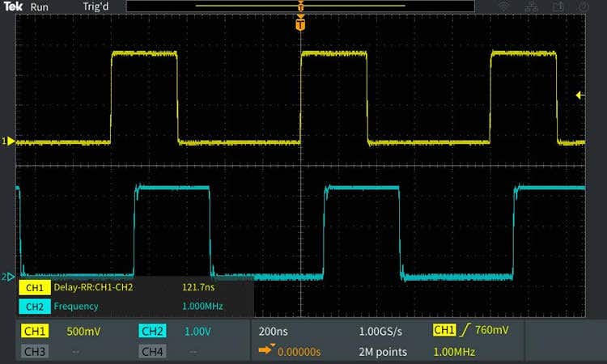Select the orange T trigger position marker on graticule
The image size is (607, 364).
(300, 23)
